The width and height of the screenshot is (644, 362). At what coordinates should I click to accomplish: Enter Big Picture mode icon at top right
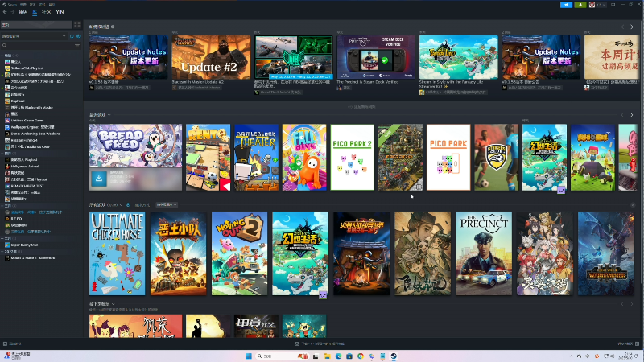[x=613, y=5]
